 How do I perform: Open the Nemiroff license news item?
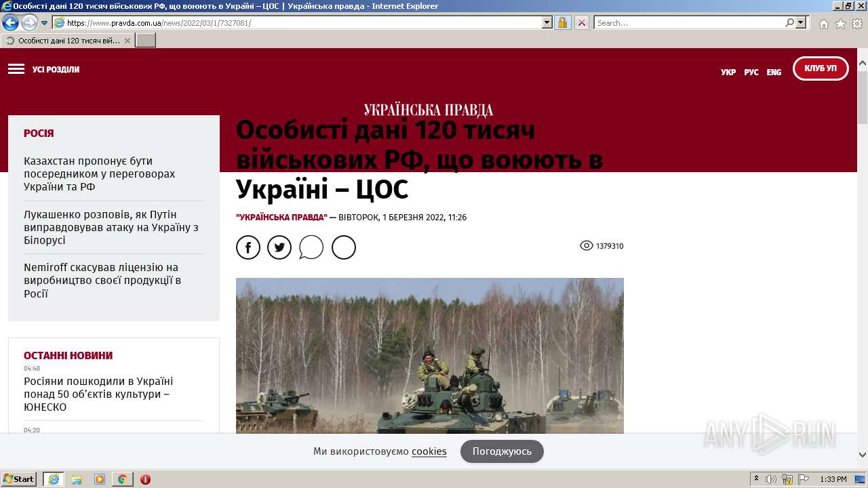[102, 281]
